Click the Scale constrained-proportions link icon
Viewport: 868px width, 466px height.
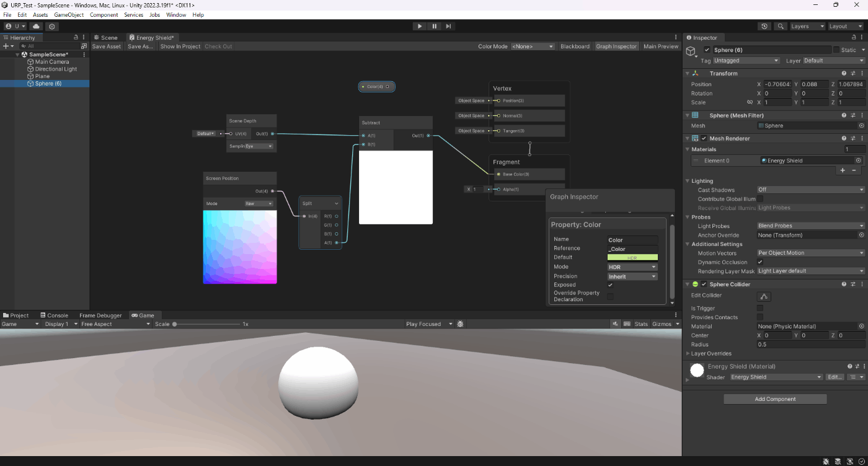click(750, 102)
